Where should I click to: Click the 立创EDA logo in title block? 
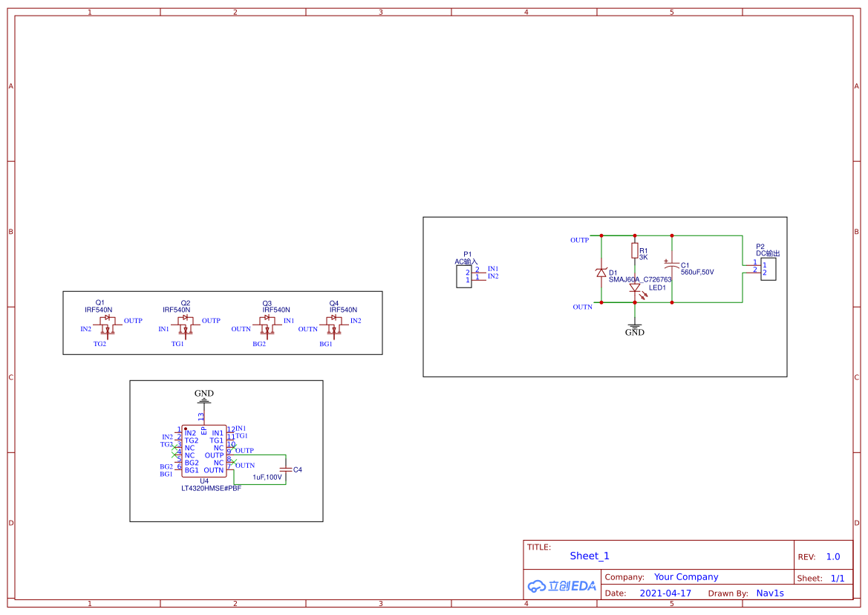(x=562, y=586)
